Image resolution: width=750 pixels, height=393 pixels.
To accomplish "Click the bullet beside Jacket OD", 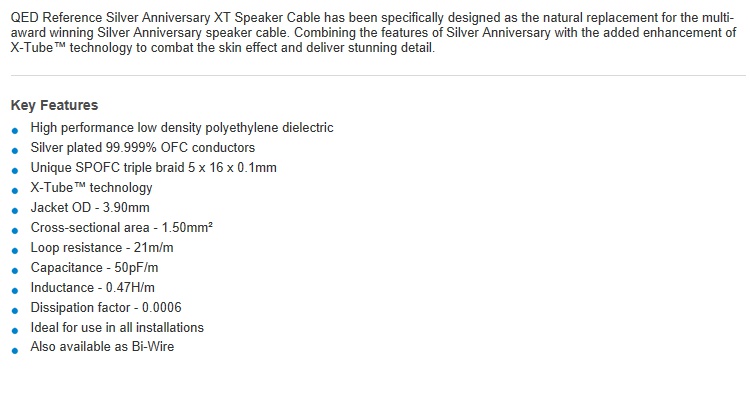I will 15,211.
